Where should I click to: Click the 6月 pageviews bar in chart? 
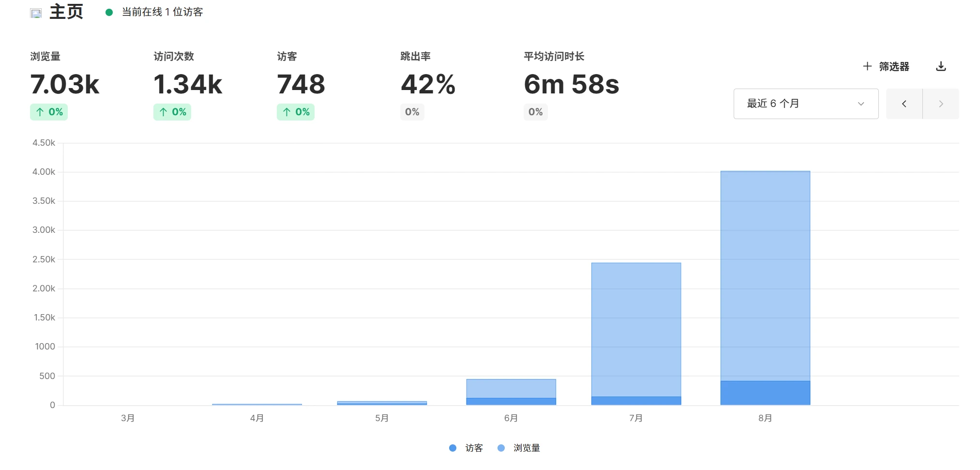pos(511,388)
